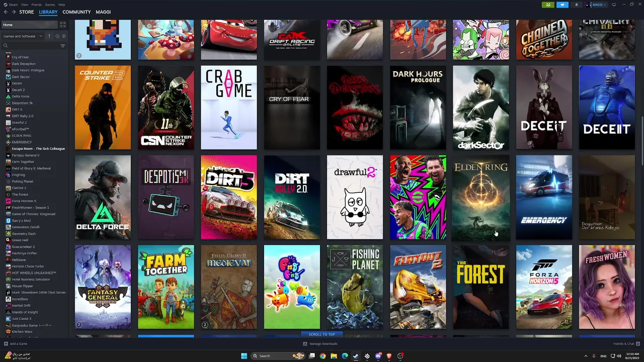Open Chained Together cover

544,40
